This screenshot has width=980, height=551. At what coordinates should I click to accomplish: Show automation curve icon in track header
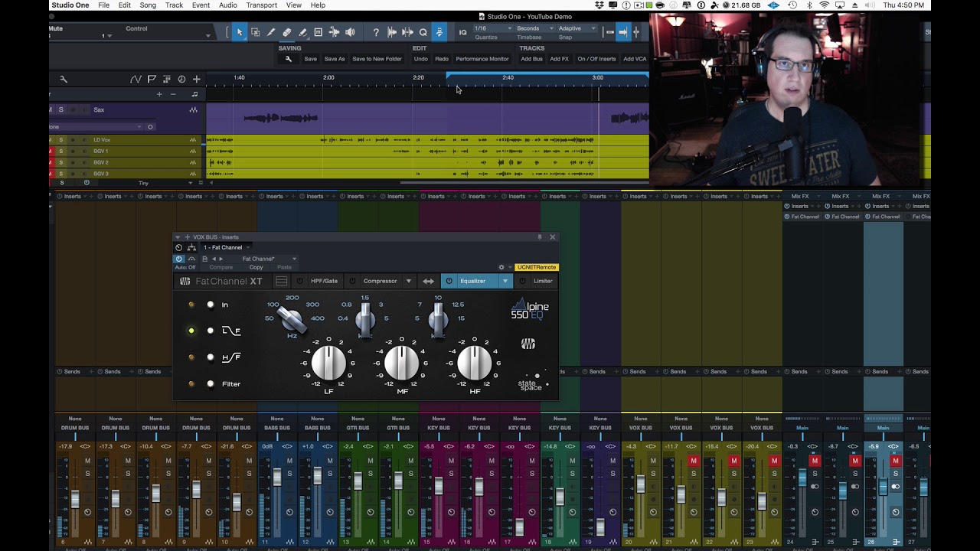[x=136, y=79]
